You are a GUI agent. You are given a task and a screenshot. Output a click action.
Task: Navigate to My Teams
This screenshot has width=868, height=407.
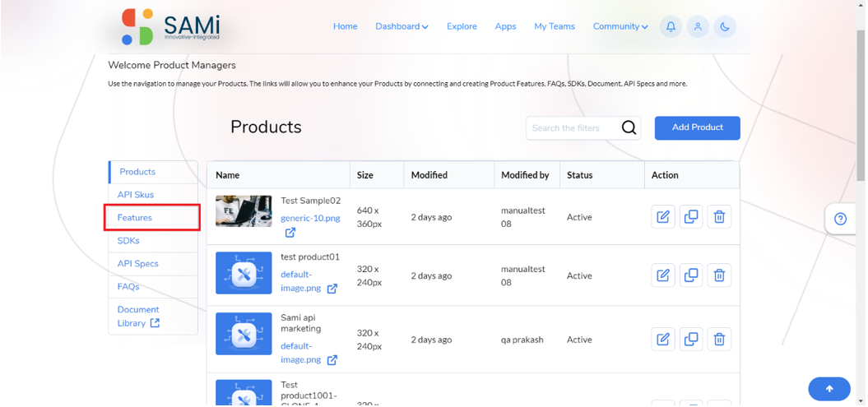(555, 26)
